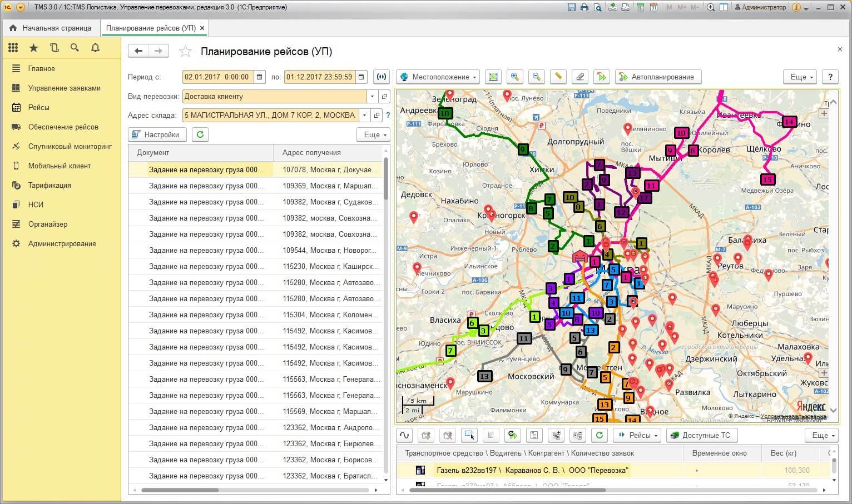Viewport: 852px width, 504px height.
Task: Activate rectangle selection tool below map
Action: tap(469, 435)
